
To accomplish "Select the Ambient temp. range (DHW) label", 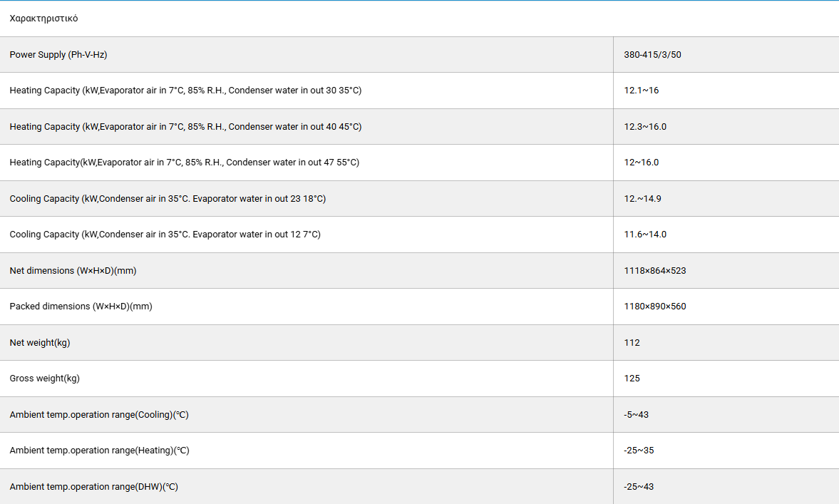I will 93,487.
